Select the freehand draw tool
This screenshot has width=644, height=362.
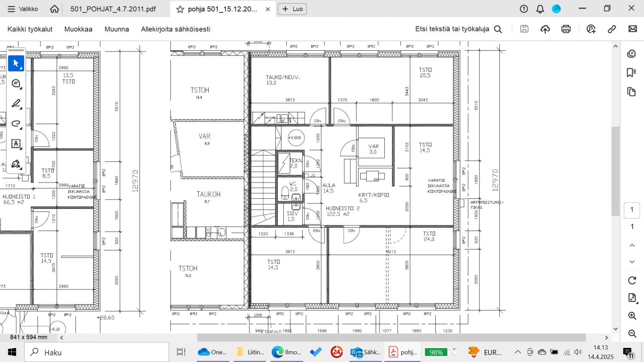[16, 124]
